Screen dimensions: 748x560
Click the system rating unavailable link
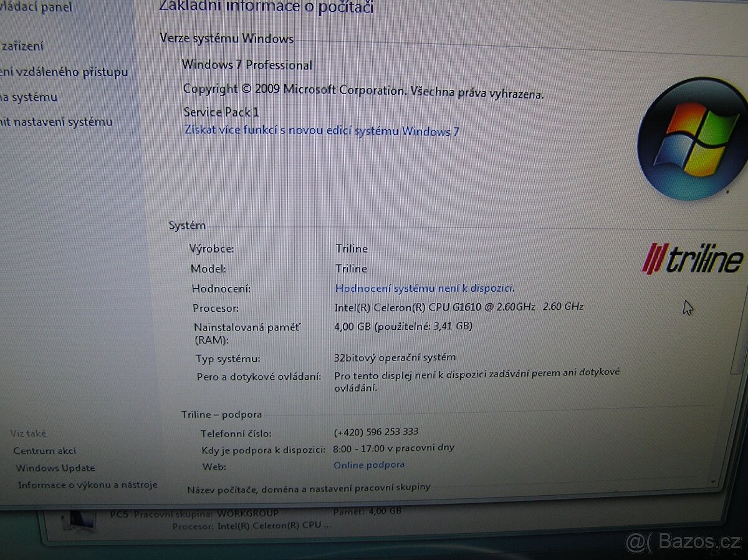424,288
